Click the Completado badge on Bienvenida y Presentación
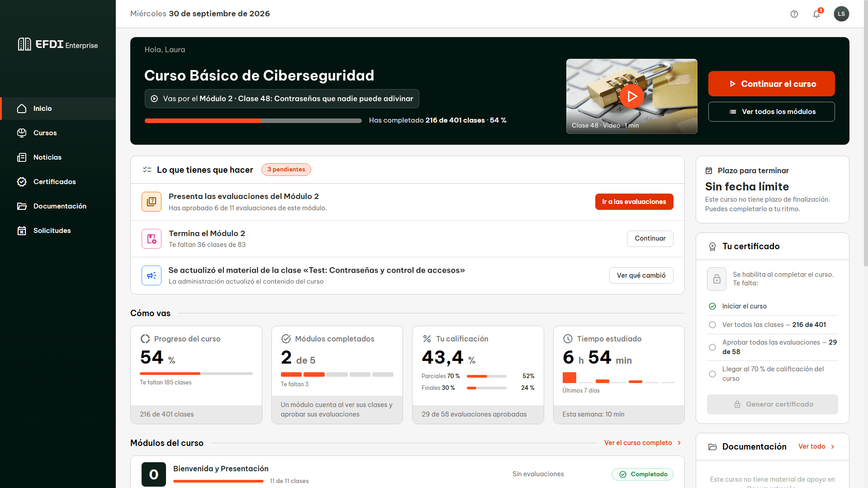868x488 pixels. click(642, 474)
